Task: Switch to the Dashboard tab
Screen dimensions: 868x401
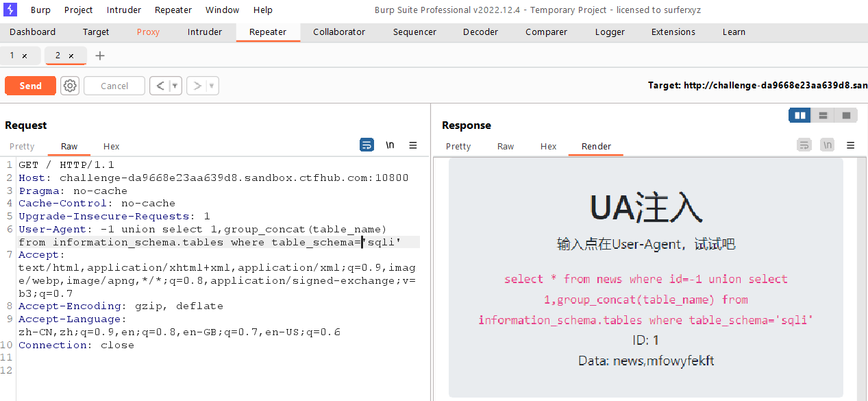Action: pos(33,32)
